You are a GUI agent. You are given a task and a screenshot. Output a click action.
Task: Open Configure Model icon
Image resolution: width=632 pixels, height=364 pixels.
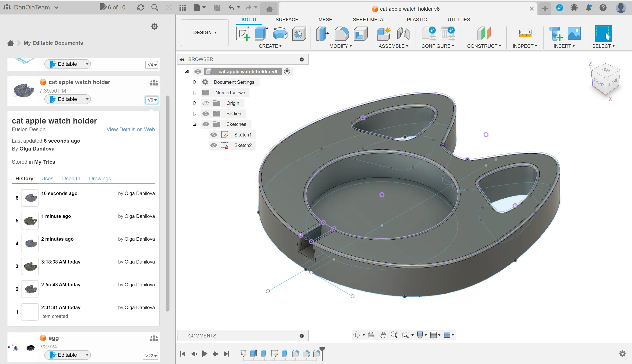coord(429,34)
